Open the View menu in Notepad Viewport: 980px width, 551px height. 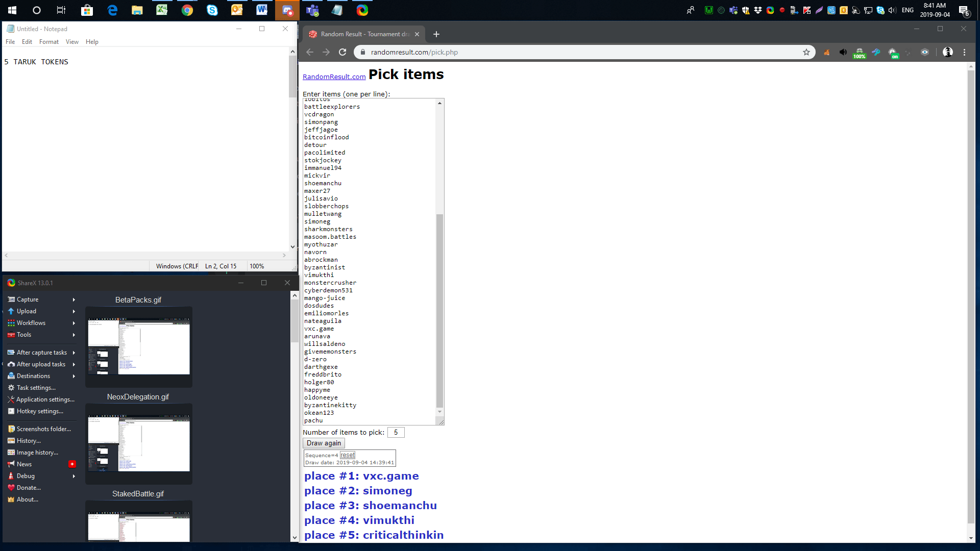72,42
